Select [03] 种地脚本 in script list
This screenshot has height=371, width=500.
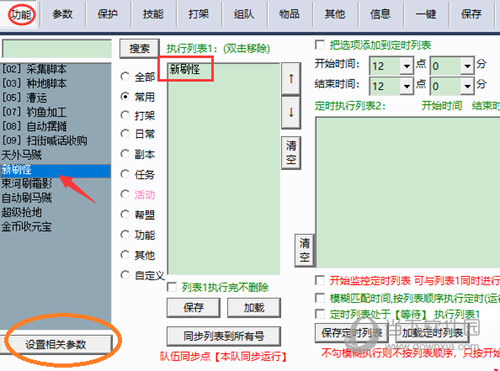pyautogui.click(x=55, y=83)
